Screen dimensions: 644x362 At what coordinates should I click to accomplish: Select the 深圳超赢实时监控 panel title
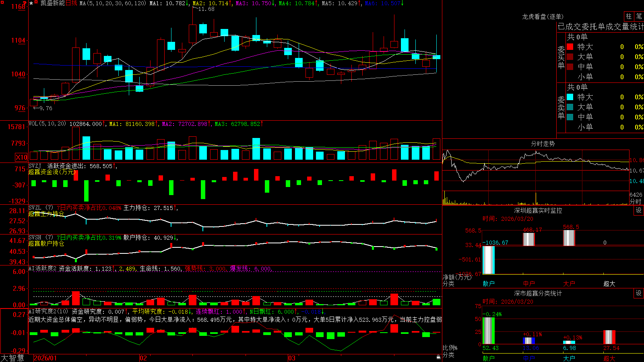(x=538, y=210)
